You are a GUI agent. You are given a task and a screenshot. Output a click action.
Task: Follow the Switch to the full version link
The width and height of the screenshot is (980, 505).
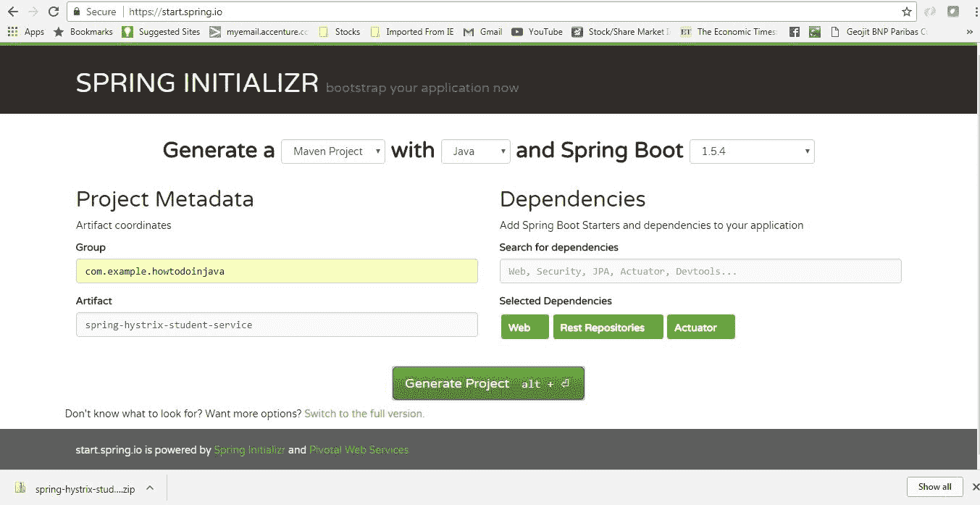click(x=364, y=414)
